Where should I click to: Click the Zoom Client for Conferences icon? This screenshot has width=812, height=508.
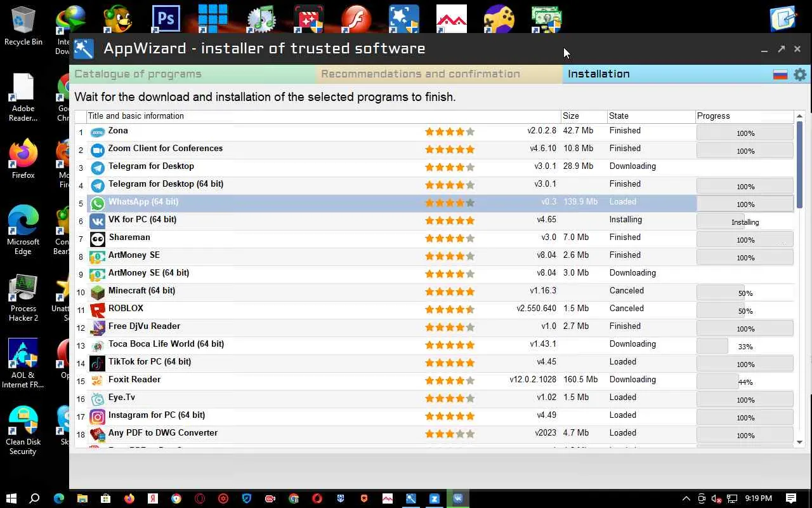tap(97, 150)
